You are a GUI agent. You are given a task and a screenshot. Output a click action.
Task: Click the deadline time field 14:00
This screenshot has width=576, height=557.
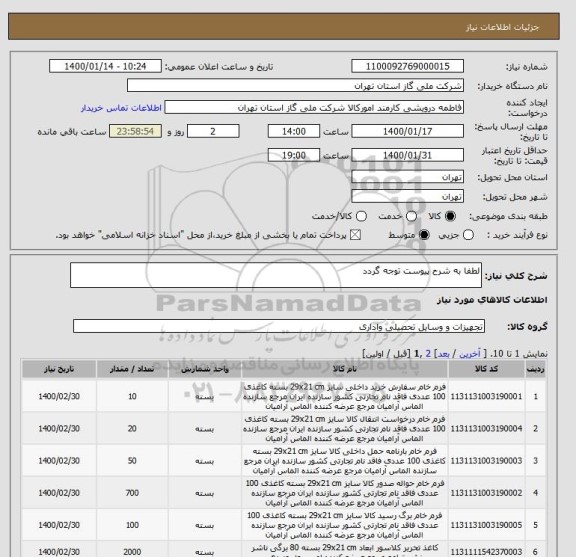(294, 131)
